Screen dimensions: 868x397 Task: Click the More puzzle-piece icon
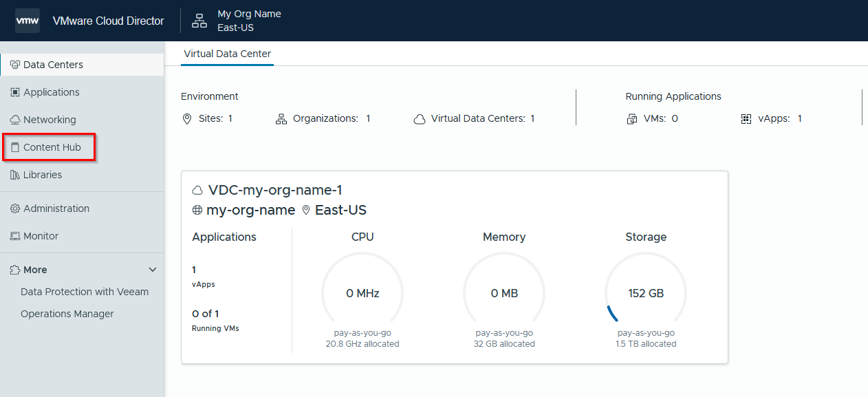click(x=15, y=270)
